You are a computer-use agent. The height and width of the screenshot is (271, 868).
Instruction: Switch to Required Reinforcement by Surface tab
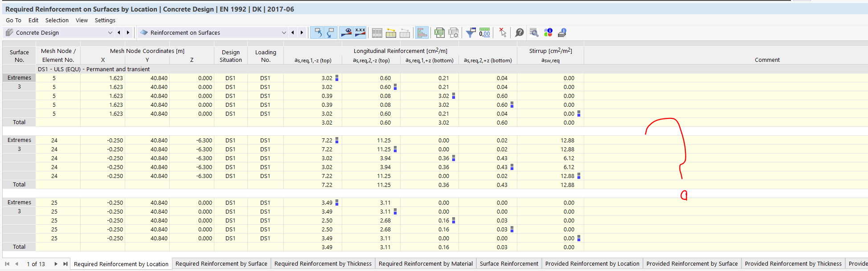[221, 263]
